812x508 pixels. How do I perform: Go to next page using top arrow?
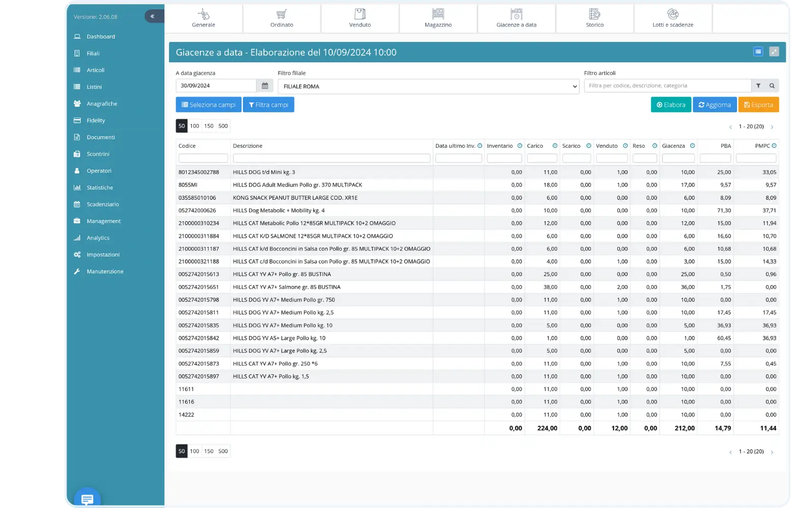pyautogui.click(x=772, y=127)
